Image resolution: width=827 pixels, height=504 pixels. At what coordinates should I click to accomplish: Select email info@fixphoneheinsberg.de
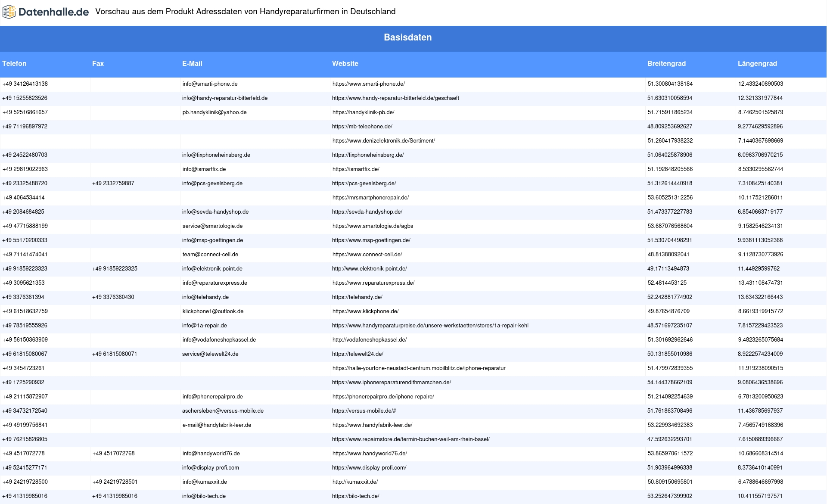(x=216, y=155)
